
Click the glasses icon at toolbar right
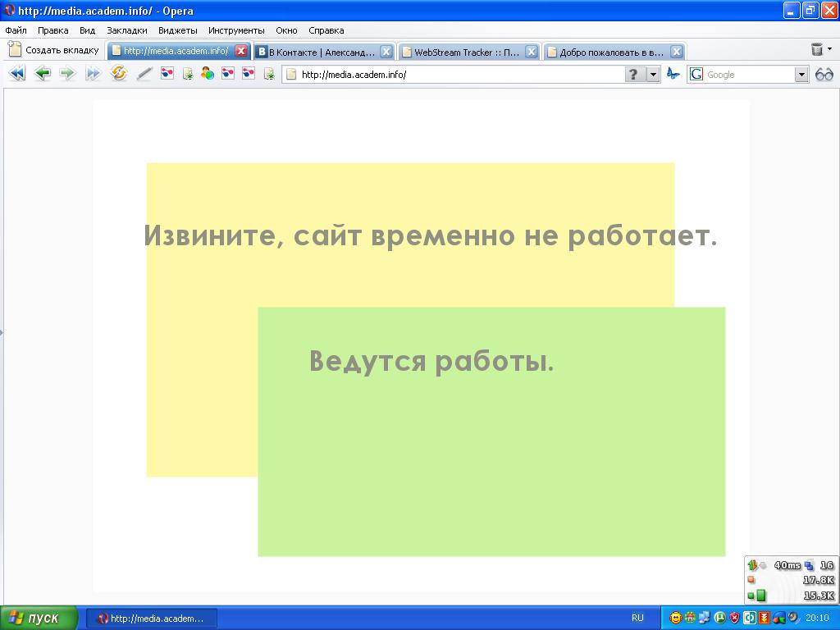click(x=824, y=75)
